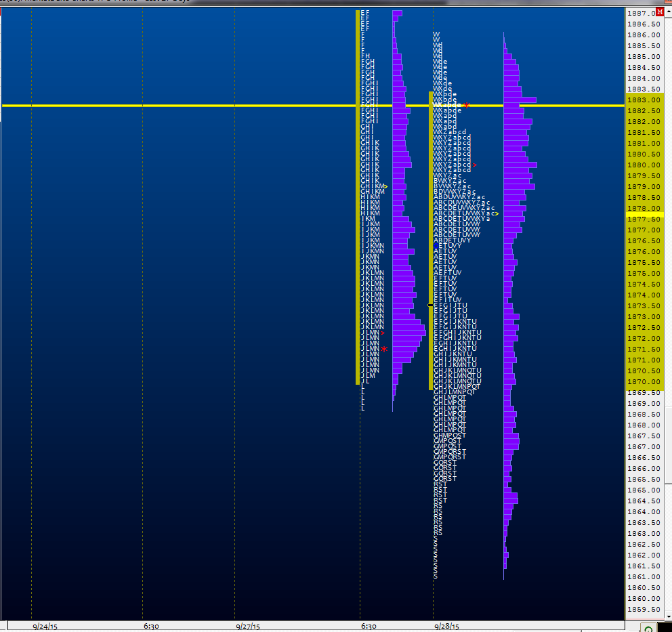Click the scroll up arrow beside the price axis
Image resolution: width=672 pixels, height=632 pixels.
(x=668, y=12)
